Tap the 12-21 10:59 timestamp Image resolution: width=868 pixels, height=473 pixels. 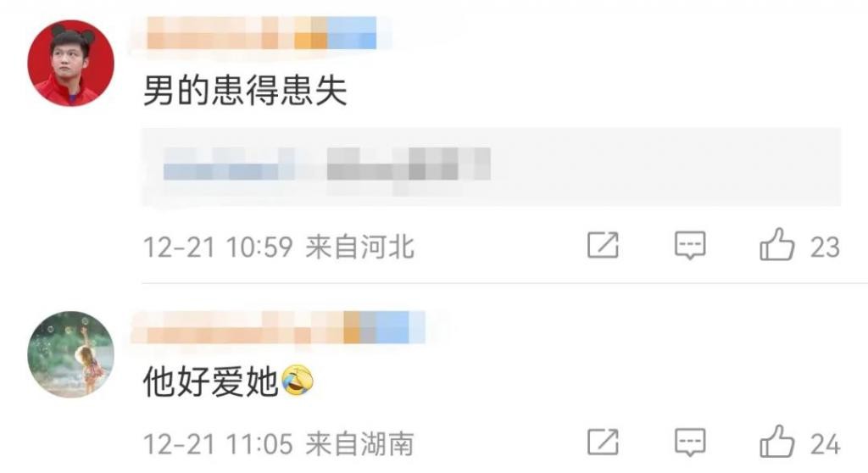click(x=218, y=247)
